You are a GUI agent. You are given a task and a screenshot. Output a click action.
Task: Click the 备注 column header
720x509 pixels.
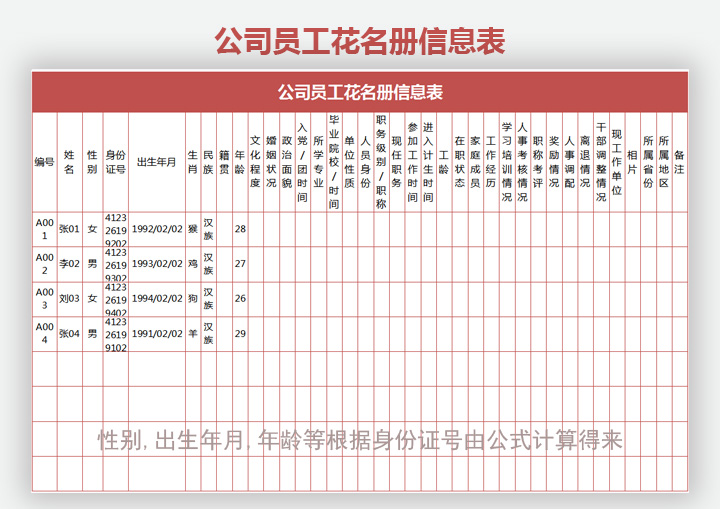point(680,162)
